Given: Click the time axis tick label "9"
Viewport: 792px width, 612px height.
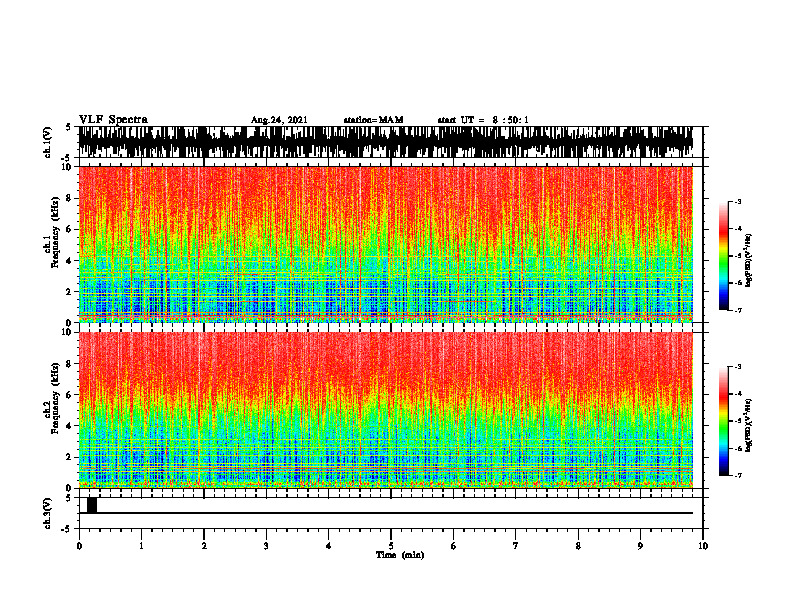Looking at the screenshot, I should pyautogui.click(x=640, y=546).
